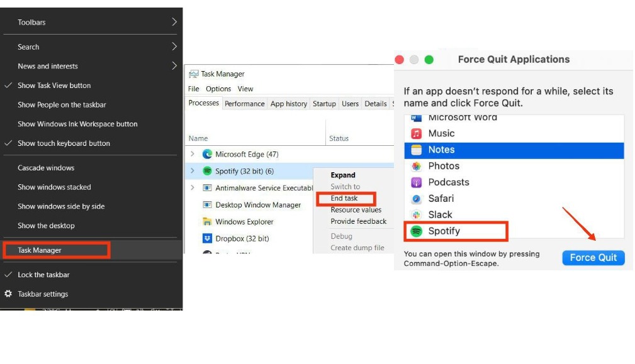Switch to the App history tab
This screenshot has height=364, width=635.
click(x=289, y=104)
